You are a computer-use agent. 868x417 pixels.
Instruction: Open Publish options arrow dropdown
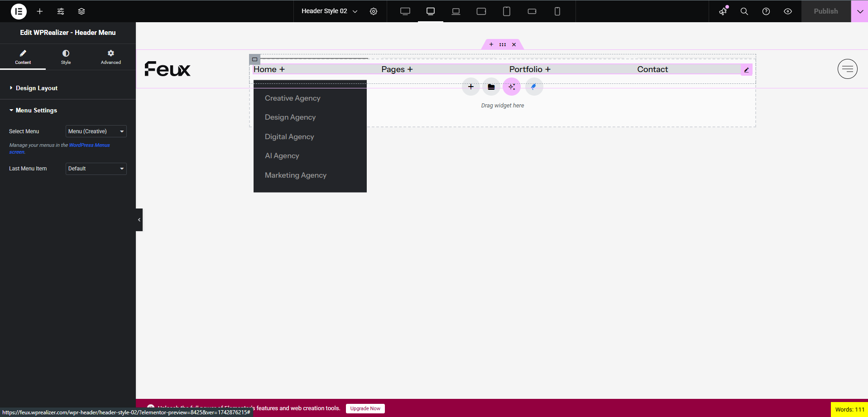click(x=859, y=11)
